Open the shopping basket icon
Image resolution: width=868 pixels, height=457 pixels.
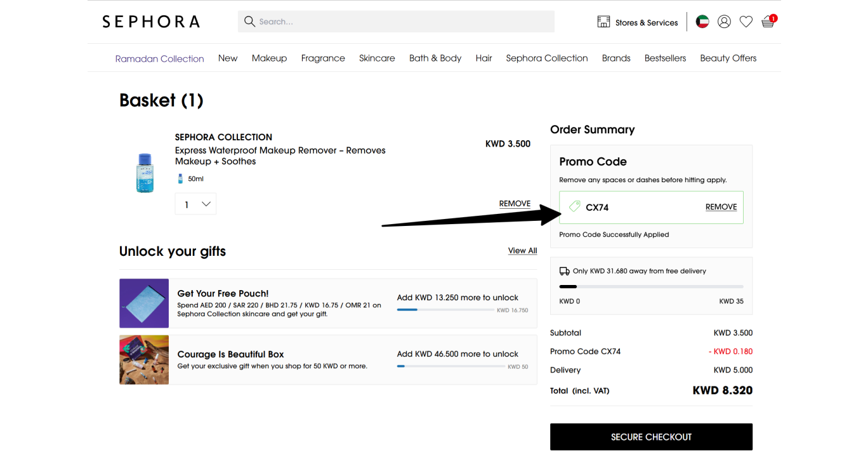768,22
